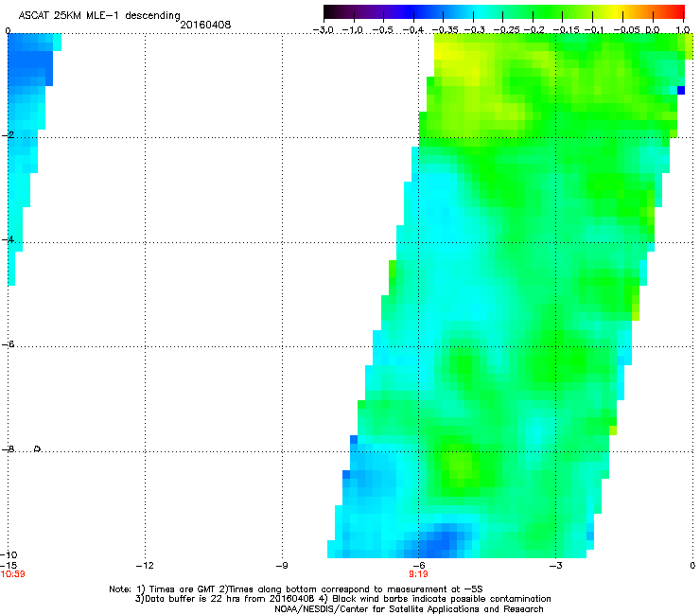
Task: Click the "-0.05" color bar label
Action: point(626,30)
